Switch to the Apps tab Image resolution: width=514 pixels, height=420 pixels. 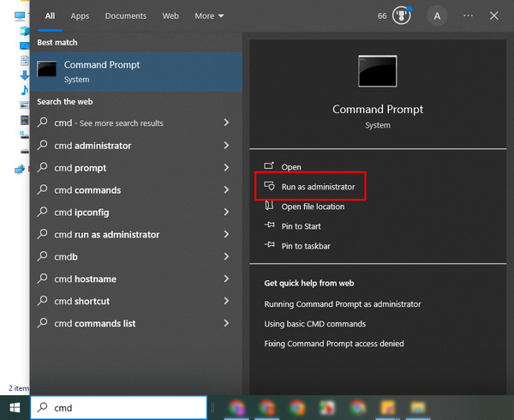(80, 15)
